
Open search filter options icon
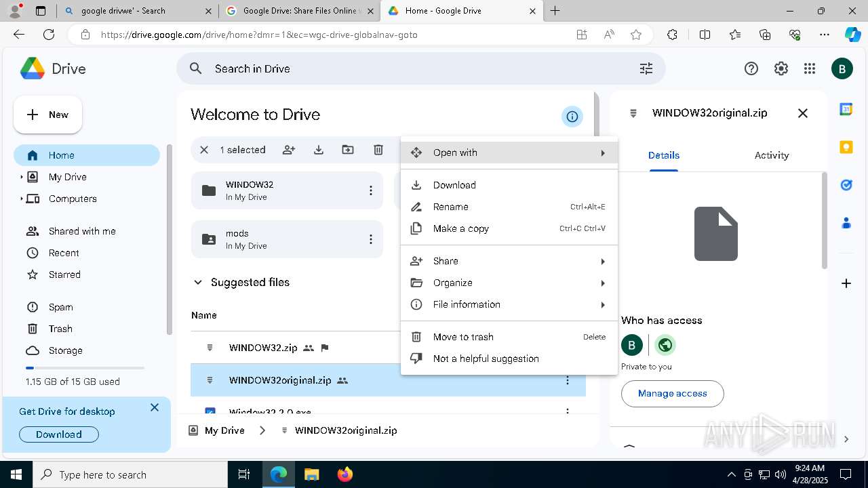point(646,68)
